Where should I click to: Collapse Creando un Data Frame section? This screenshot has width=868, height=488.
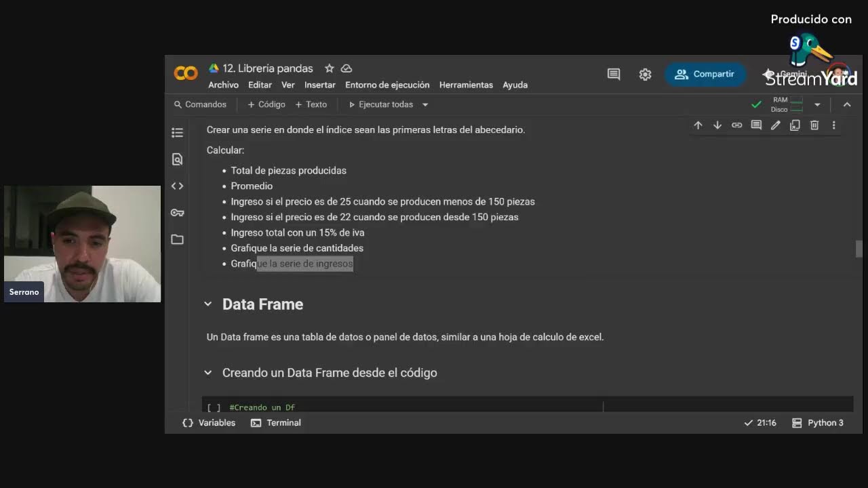pyautogui.click(x=208, y=373)
